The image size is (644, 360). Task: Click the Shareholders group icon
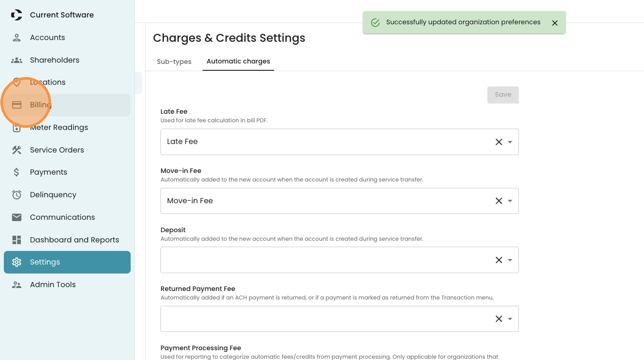tap(17, 60)
